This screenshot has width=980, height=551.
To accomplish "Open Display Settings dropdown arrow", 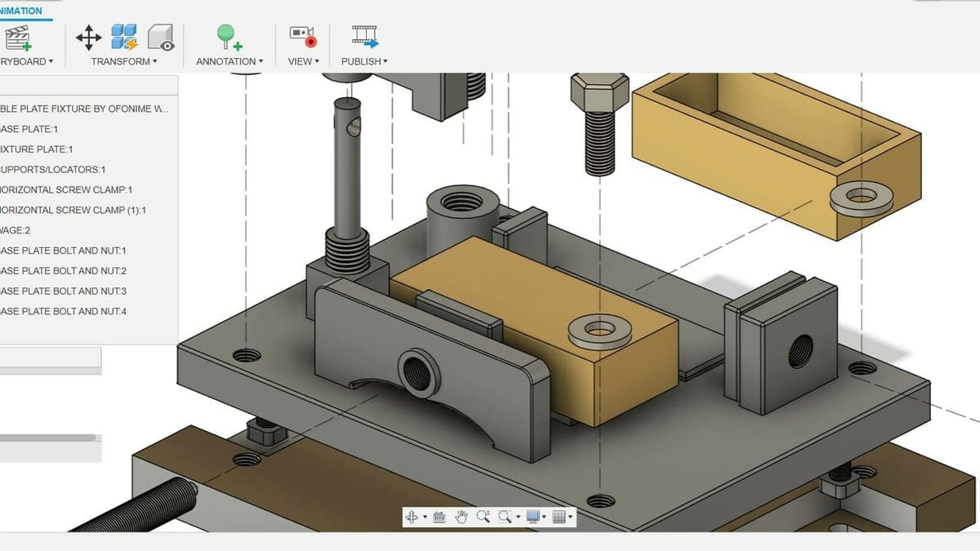I will 544,516.
